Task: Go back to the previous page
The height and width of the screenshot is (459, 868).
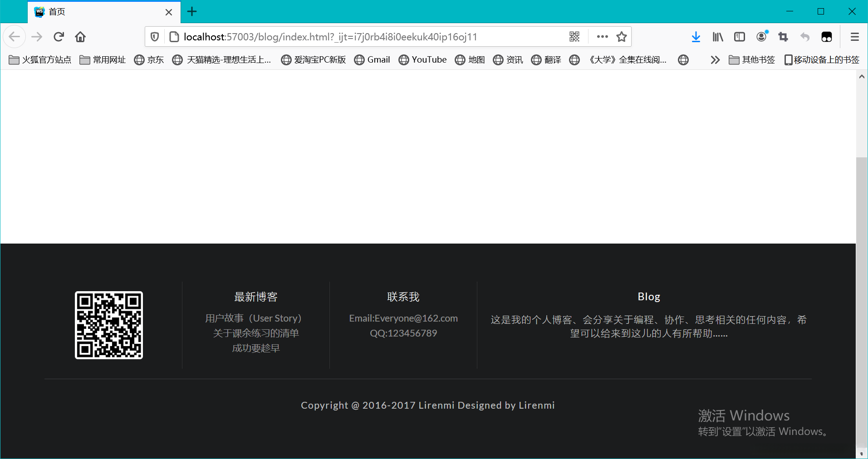Action: [x=15, y=37]
